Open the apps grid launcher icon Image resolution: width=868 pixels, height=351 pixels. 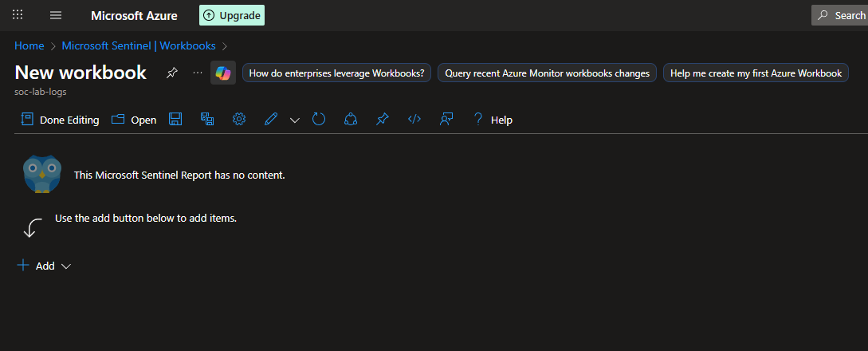click(x=18, y=15)
